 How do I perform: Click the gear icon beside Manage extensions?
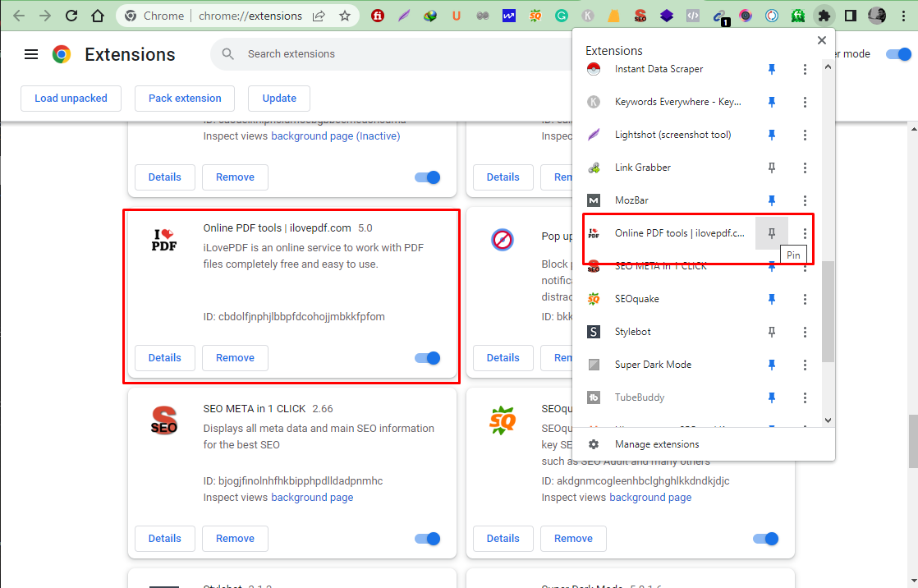click(594, 444)
